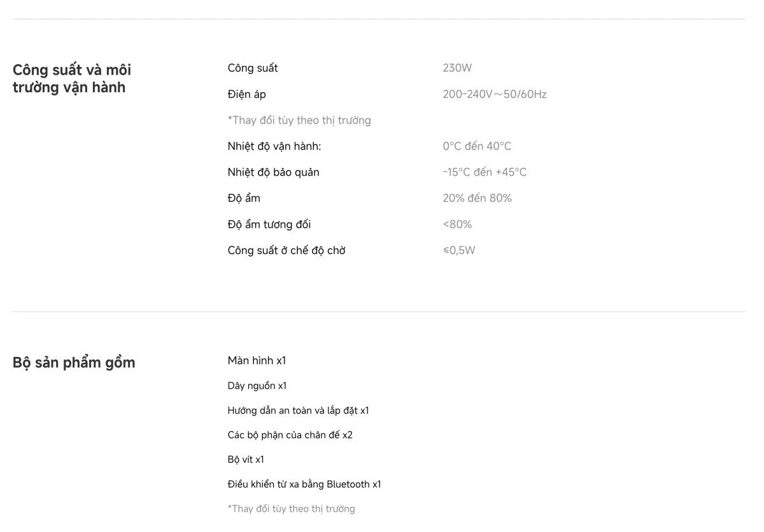Image resolution: width=764 pixels, height=532 pixels.
Task: Click the '0°C đến 40°C' value
Action: [x=477, y=146]
